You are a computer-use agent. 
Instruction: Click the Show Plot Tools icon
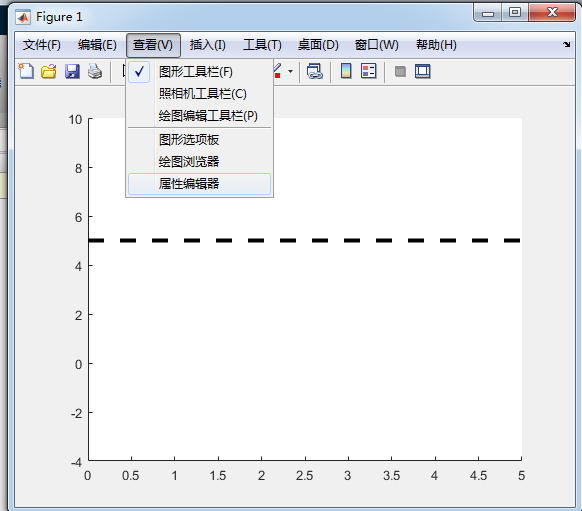point(423,71)
